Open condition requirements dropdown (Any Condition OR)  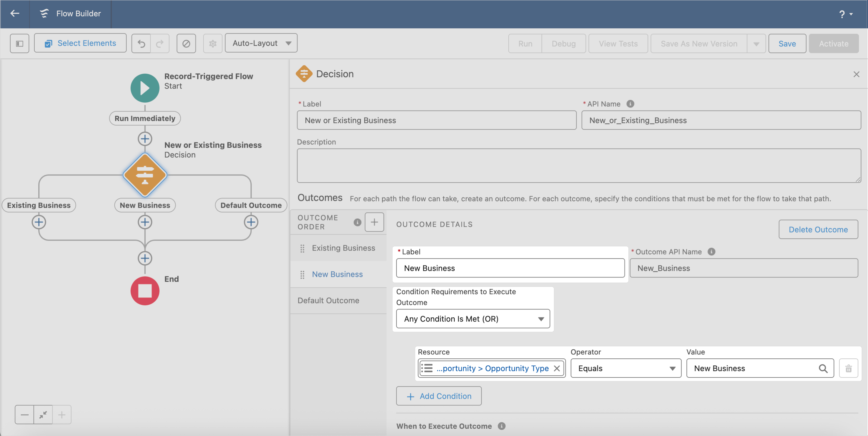473,319
